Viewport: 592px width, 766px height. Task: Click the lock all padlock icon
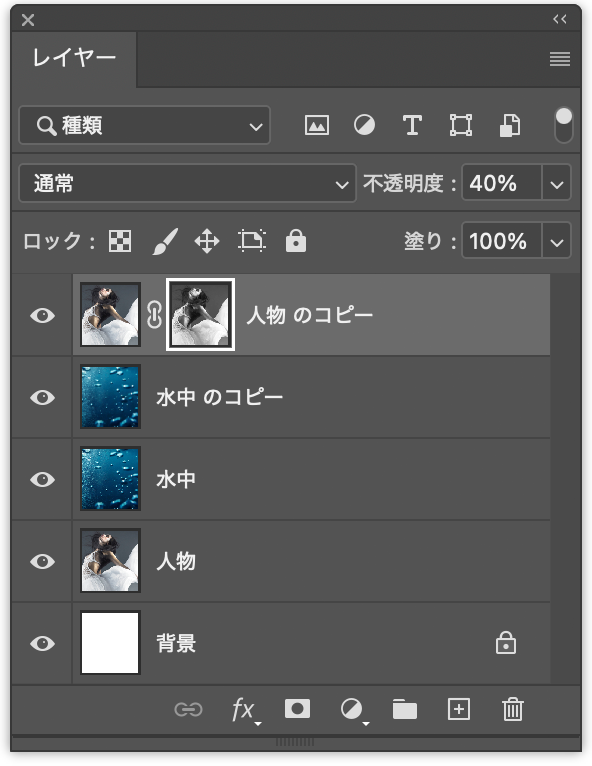296,240
